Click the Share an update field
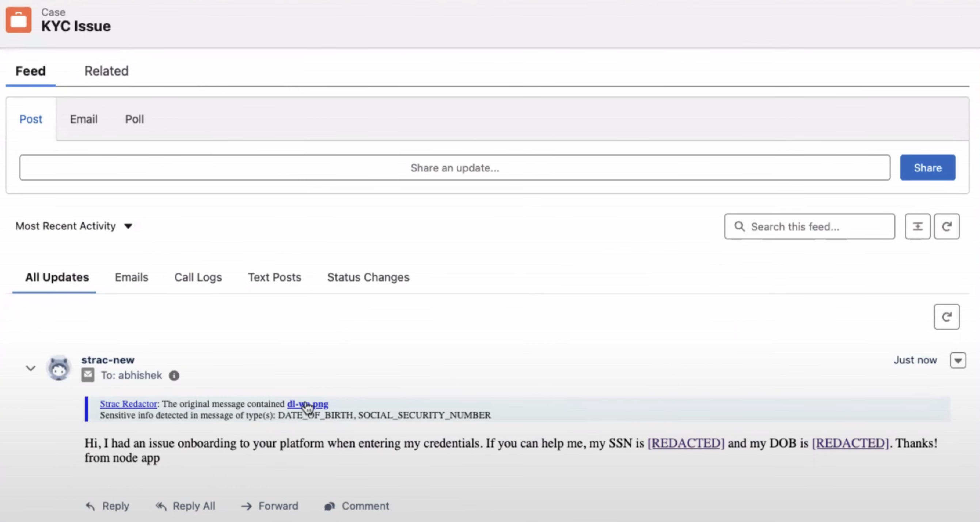The height and width of the screenshot is (522, 980). (x=455, y=167)
